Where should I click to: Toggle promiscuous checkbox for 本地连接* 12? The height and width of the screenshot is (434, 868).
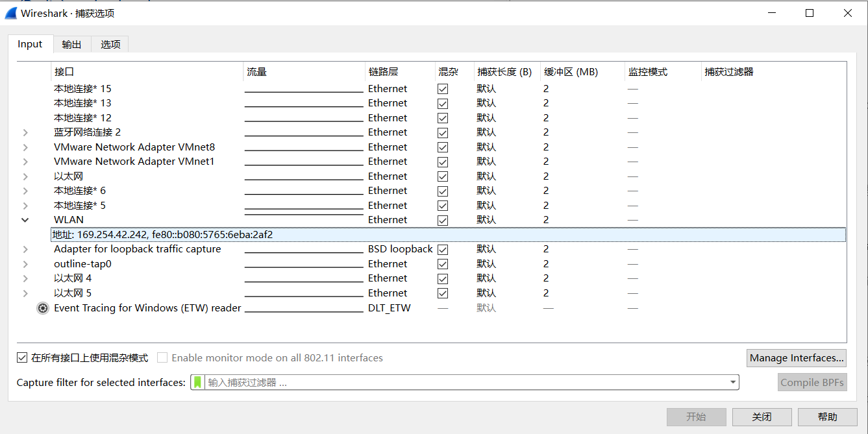[x=443, y=118]
